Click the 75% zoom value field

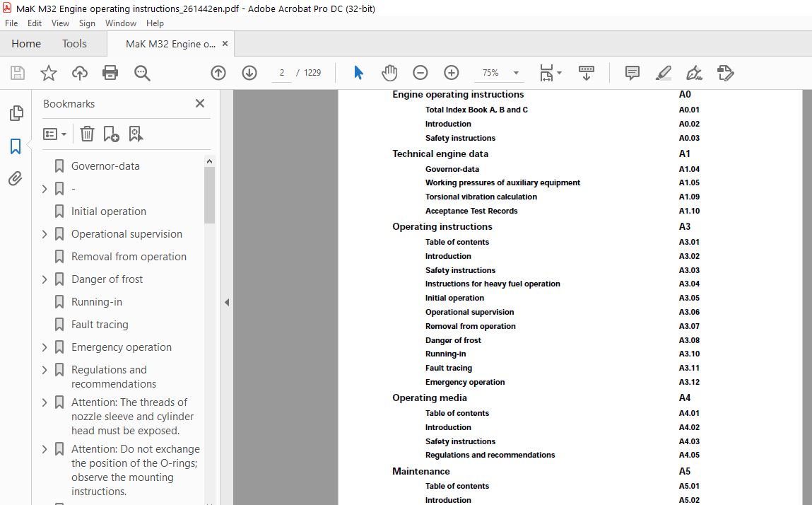point(491,73)
